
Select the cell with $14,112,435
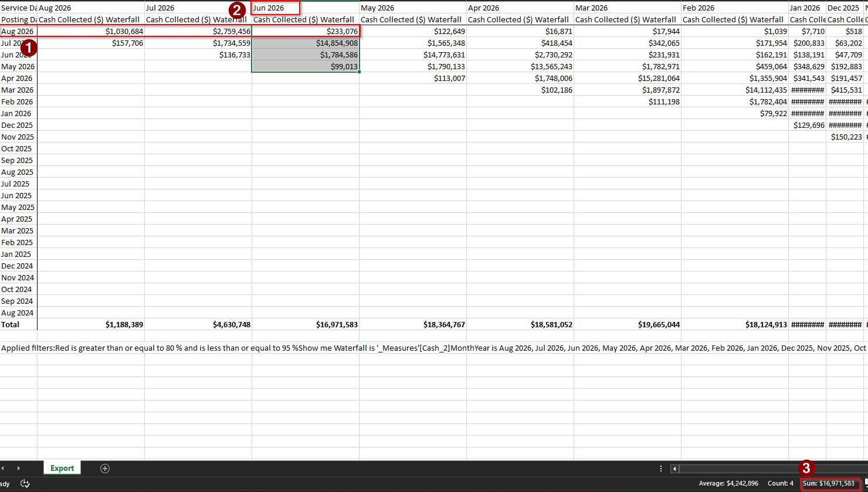tap(735, 90)
